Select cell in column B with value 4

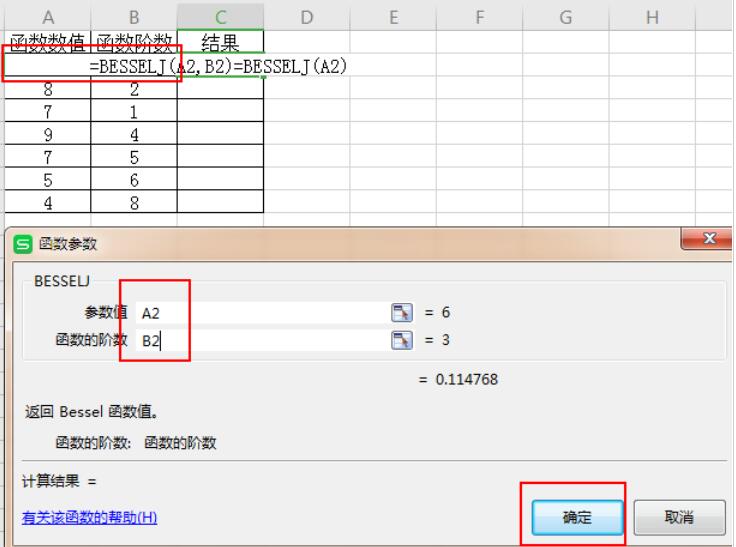coord(134,134)
